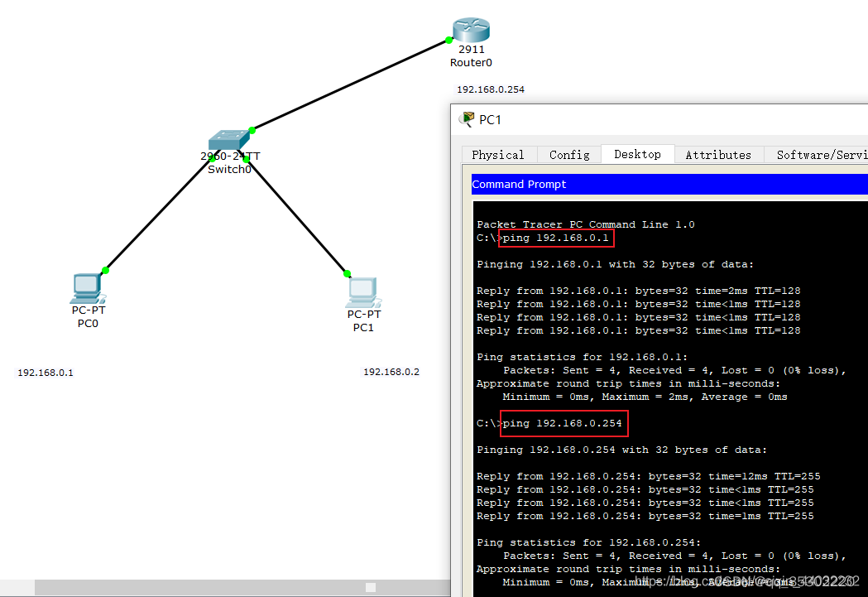Click the 192.168.0.2 label under PC1
Image resolution: width=868 pixels, height=597 pixels.
coord(391,372)
